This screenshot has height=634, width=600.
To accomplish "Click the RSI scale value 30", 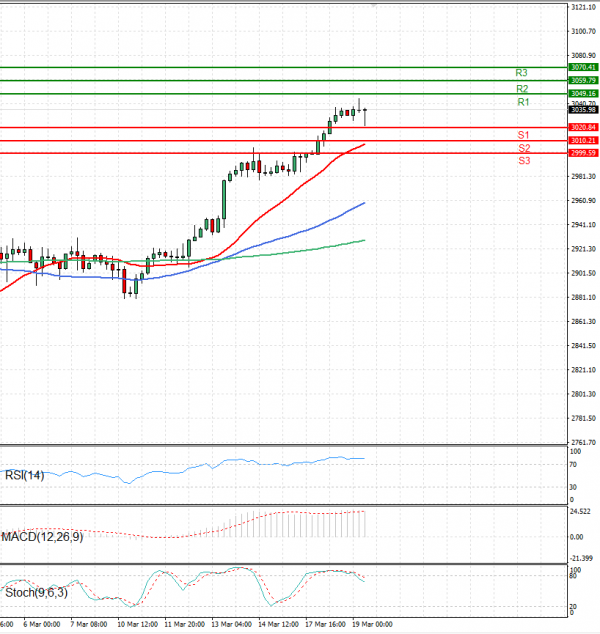I will 573,487.
